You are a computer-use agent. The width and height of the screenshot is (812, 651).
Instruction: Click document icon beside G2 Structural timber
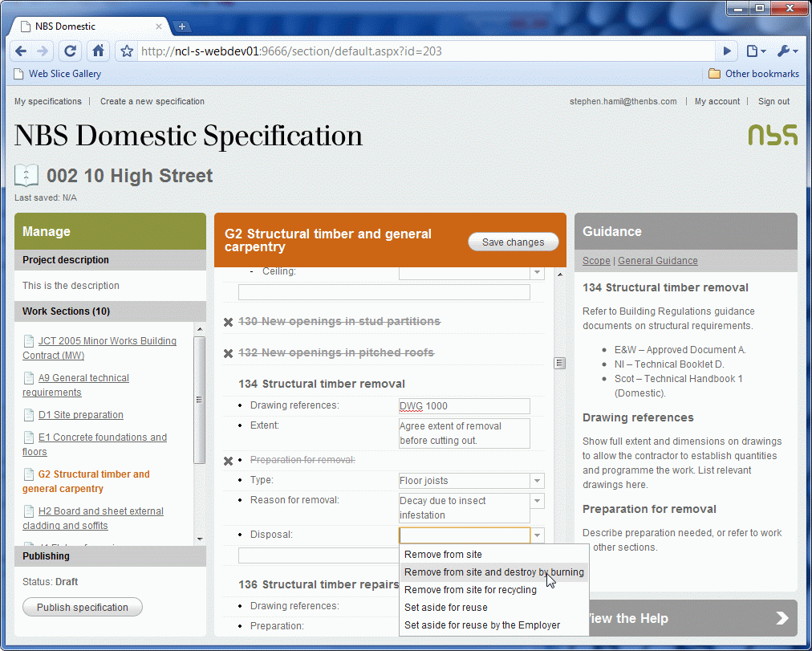coord(29,474)
